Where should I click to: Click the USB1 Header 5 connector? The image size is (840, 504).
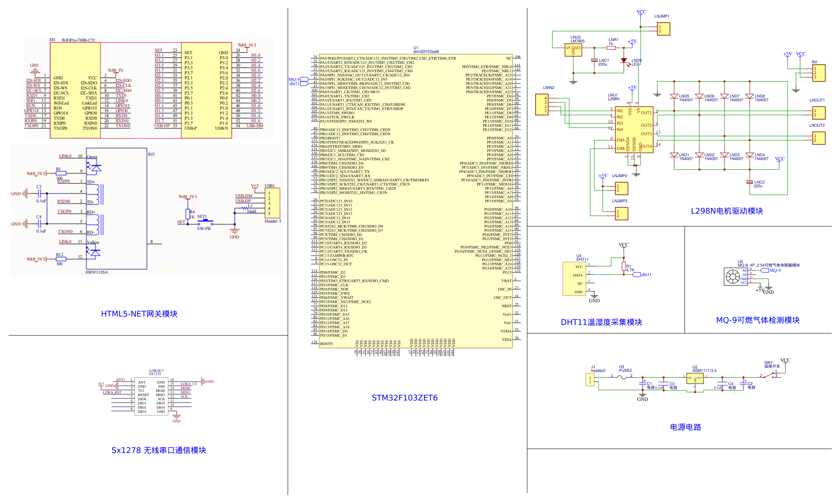[272, 204]
